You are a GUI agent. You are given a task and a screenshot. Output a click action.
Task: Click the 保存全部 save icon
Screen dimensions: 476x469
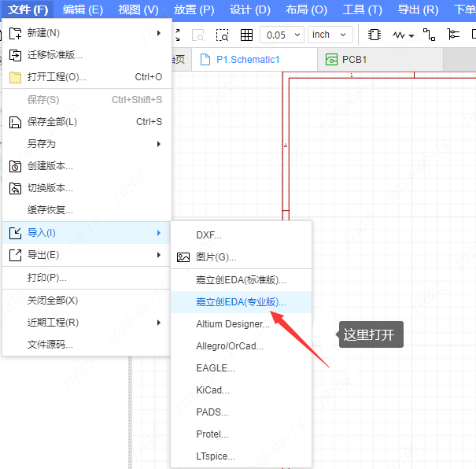click(15, 122)
